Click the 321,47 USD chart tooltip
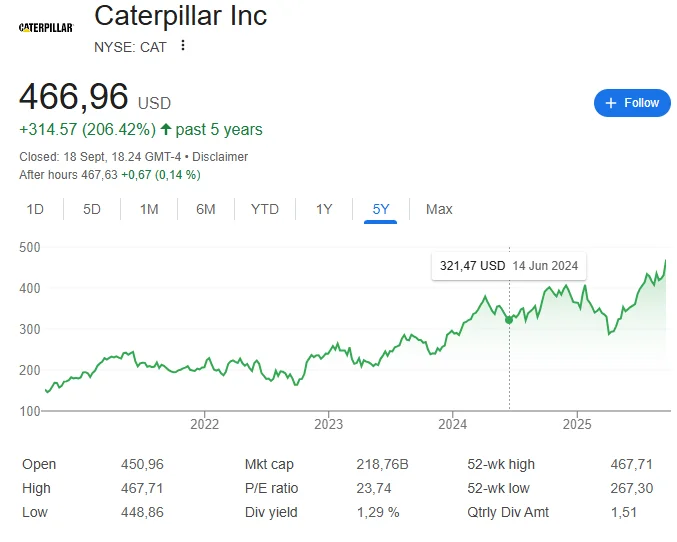Screen dimensions: 677x542 pos(509,267)
